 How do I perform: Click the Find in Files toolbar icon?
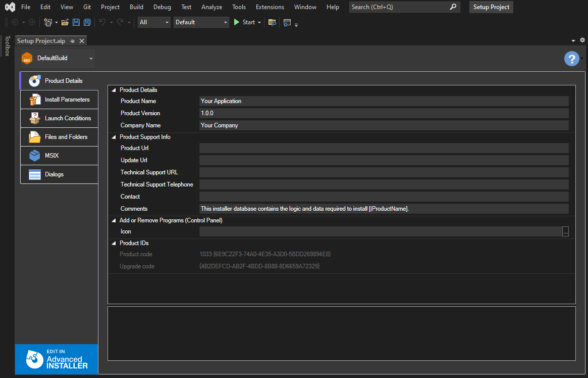tap(272, 22)
